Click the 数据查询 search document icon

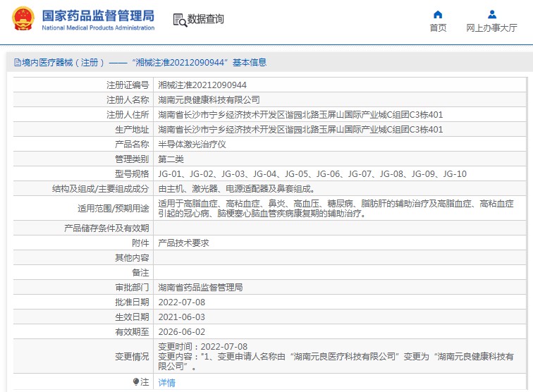[x=180, y=20]
